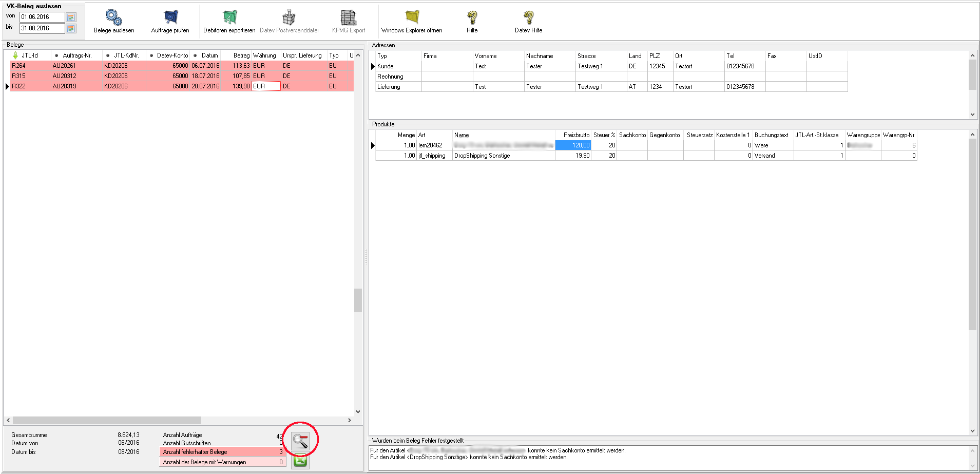The width and height of the screenshot is (980, 474).
Task: Open the Hilfe question mark icon
Action: tap(472, 18)
